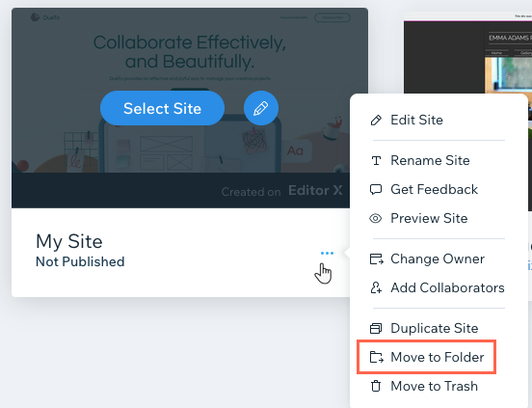Click the pencil icon beside Edit Site
The width and height of the screenshot is (532, 408).
click(x=376, y=121)
